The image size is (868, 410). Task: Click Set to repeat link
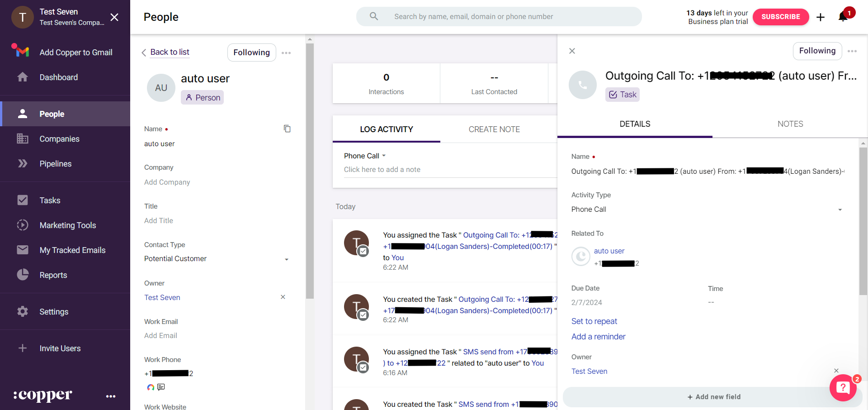coord(594,321)
